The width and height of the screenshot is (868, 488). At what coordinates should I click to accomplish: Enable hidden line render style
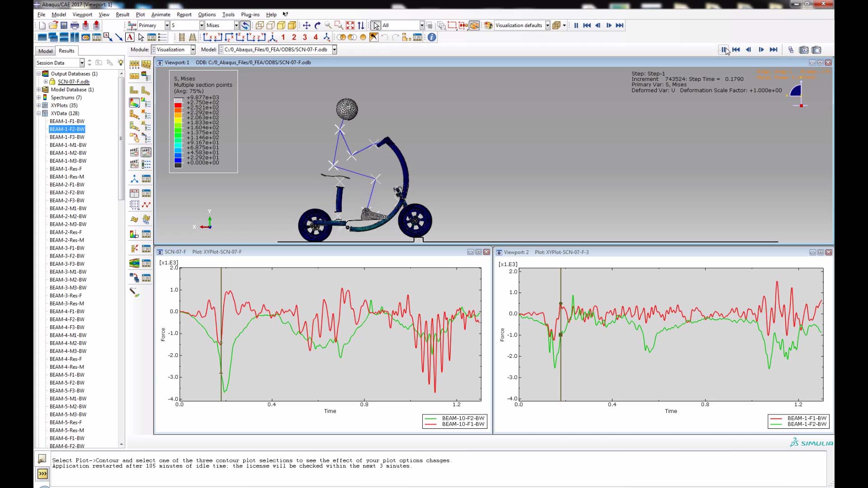pyautogui.click(x=271, y=26)
